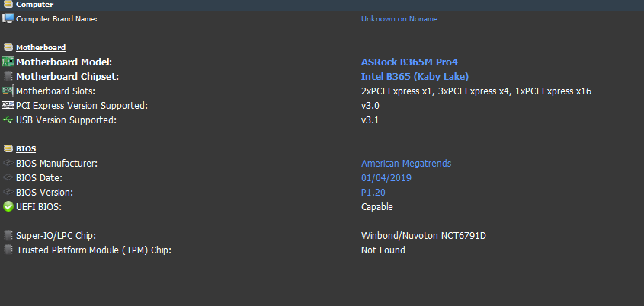Click the Unknown on Noname value
Screen dimensions: 644x306
[x=399, y=18]
